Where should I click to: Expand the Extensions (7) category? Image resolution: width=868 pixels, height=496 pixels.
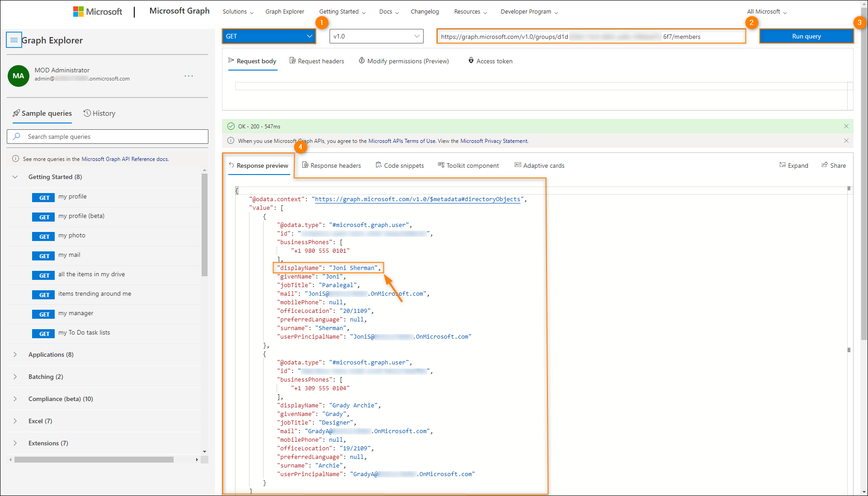pos(104,443)
